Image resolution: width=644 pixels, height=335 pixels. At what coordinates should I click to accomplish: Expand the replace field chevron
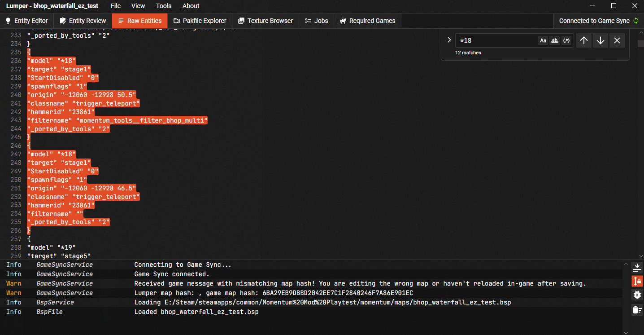[x=449, y=40]
